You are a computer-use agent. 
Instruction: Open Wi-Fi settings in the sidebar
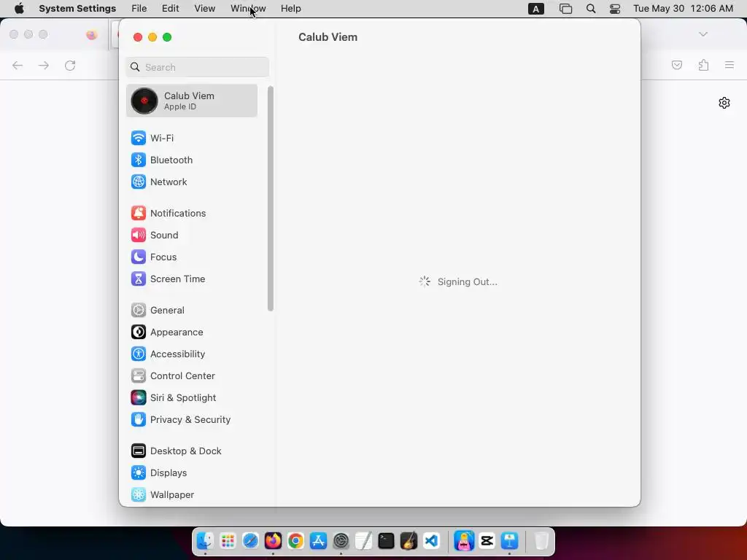pyautogui.click(x=192, y=138)
